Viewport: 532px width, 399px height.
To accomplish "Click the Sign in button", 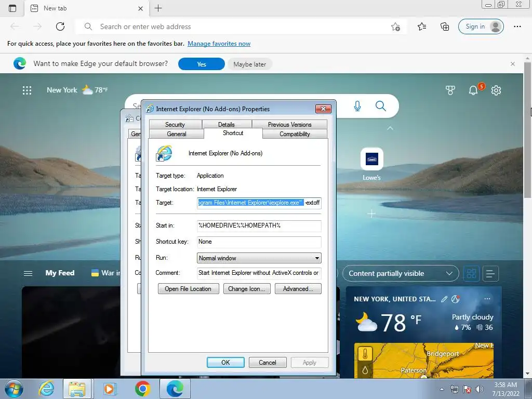I will point(481,26).
